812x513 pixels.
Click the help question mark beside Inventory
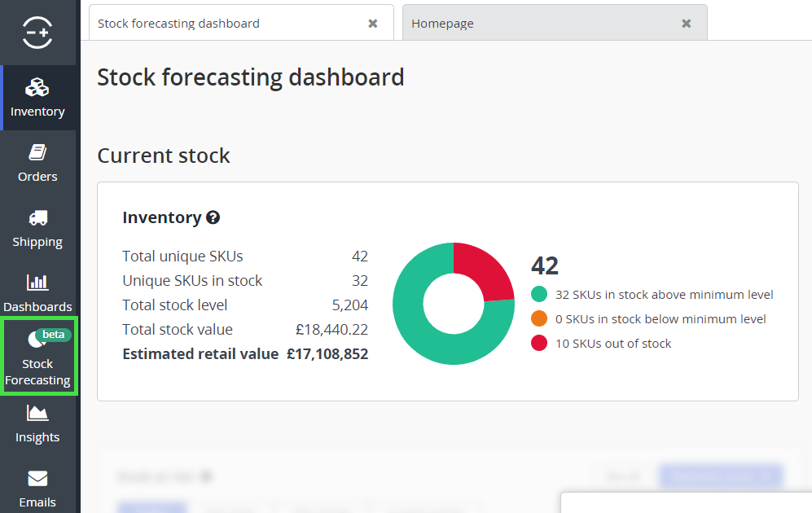(213, 217)
